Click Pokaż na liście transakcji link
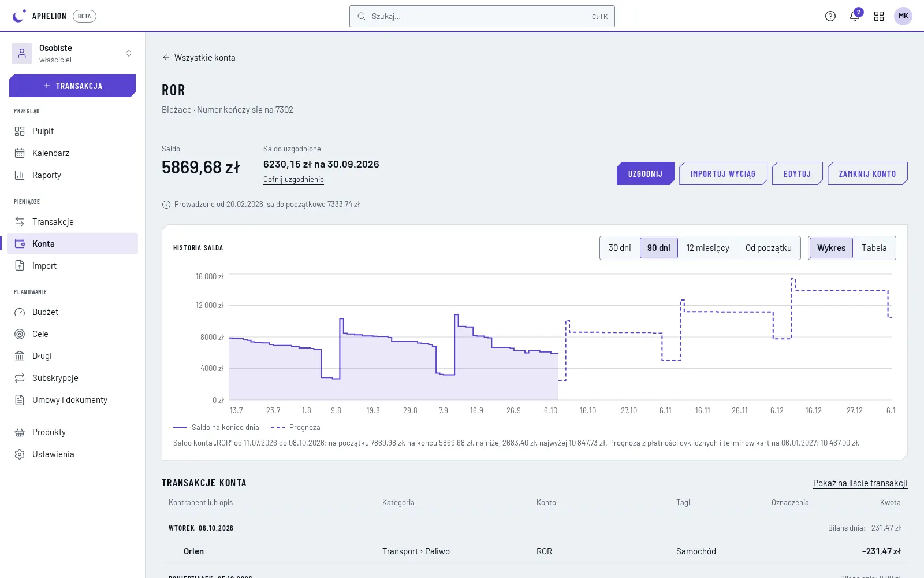924x578 pixels. tap(860, 483)
